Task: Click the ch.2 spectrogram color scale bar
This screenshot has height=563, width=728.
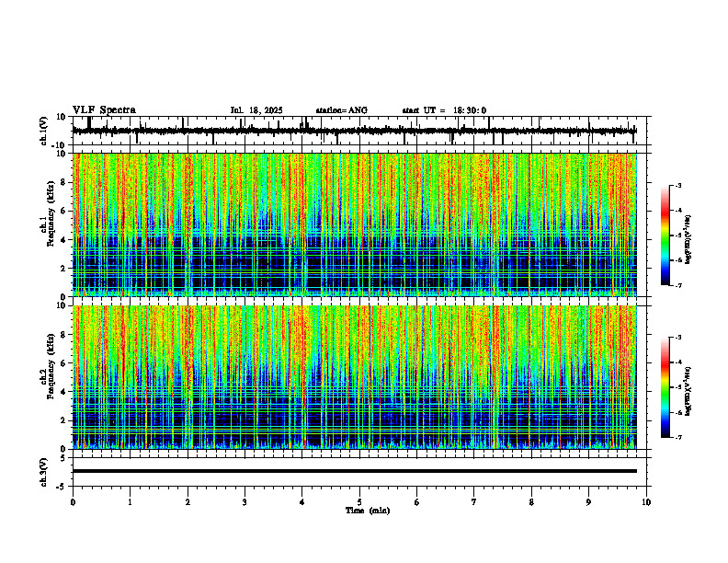Action: point(665,387)
